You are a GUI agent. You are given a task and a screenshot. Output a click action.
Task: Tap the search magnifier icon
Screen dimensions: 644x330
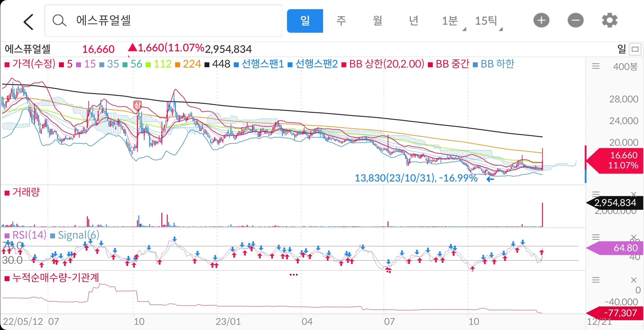(x=59, y=21)
